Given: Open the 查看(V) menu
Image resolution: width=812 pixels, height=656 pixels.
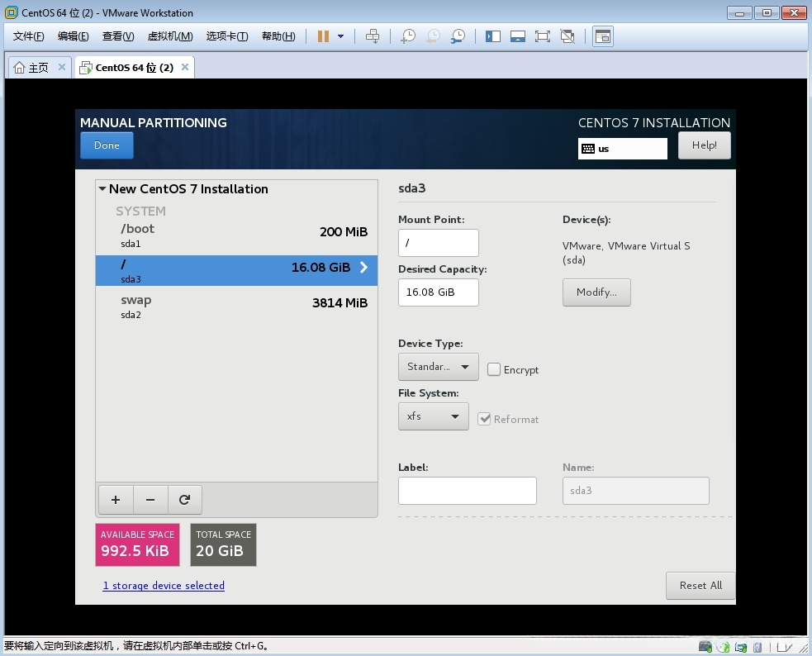Looking at the screenshot, I should coord(118,36).
